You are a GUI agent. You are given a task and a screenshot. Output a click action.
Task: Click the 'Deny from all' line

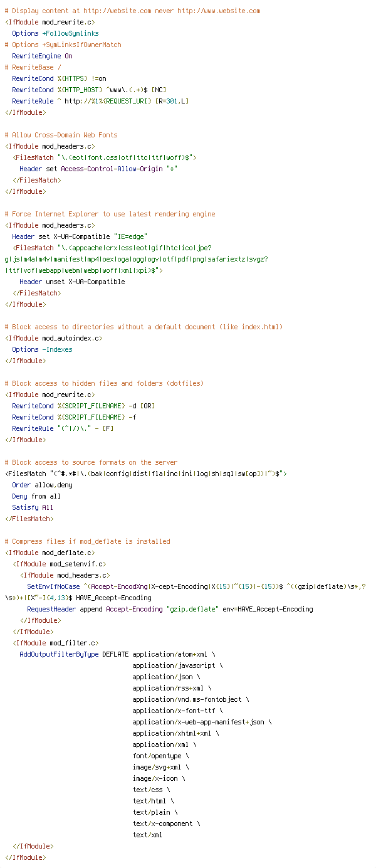(x=36, y=496)
